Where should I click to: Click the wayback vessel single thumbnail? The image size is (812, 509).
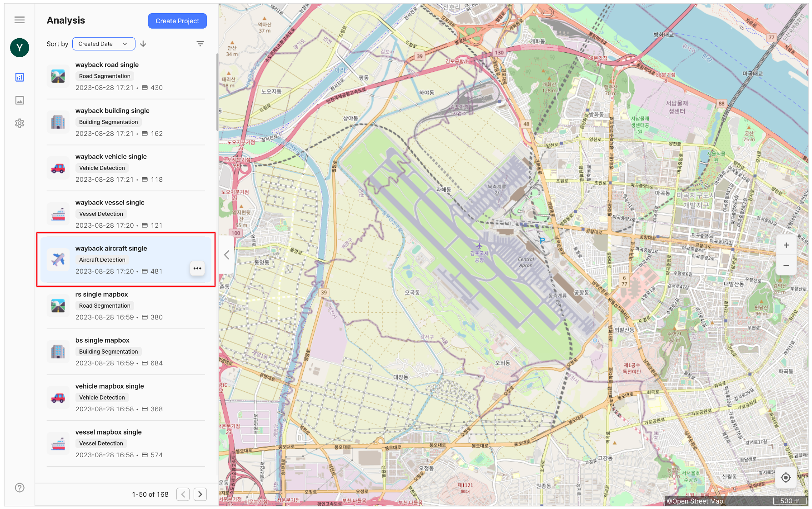[x=58, y=214]
